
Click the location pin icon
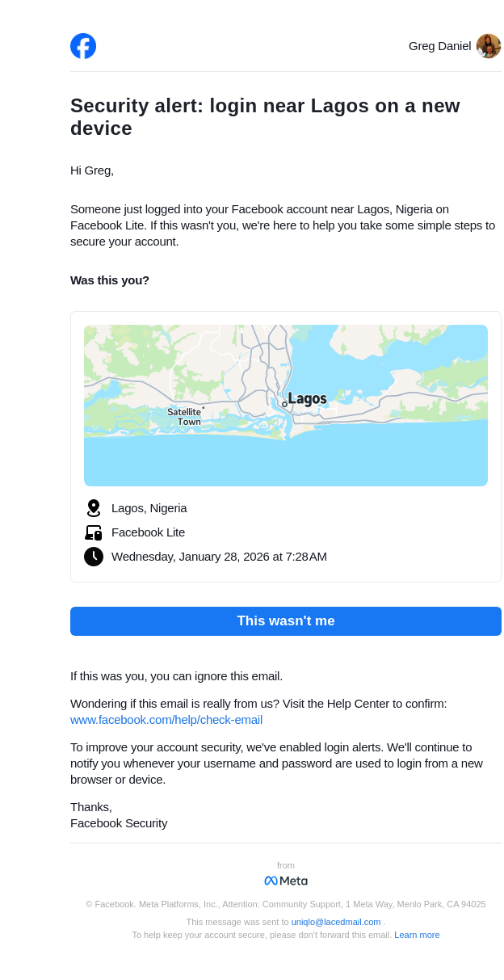tap(94, 508)
